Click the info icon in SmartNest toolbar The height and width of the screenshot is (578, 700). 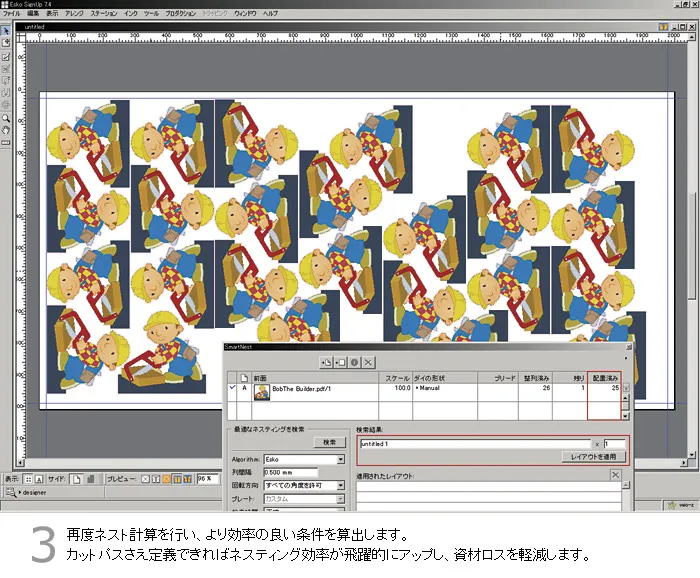click(x=354, y=361)
